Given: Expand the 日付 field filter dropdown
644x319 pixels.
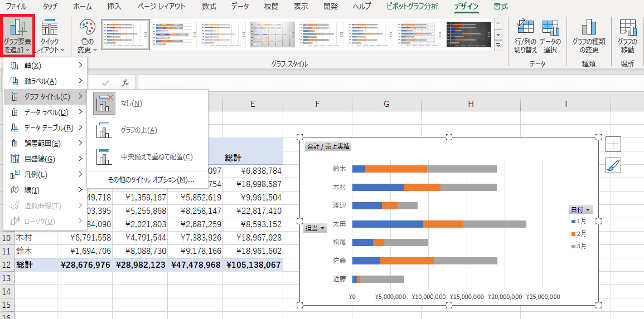Looking at the screenshot, I should point(580,210).
